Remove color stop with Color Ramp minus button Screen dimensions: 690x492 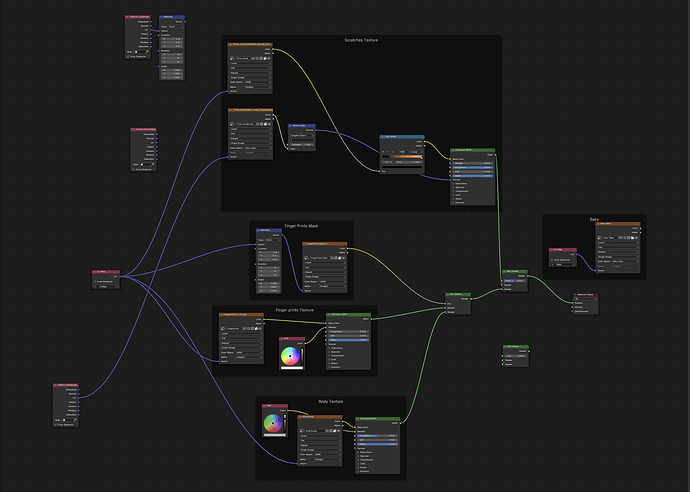tap(388, 152)
